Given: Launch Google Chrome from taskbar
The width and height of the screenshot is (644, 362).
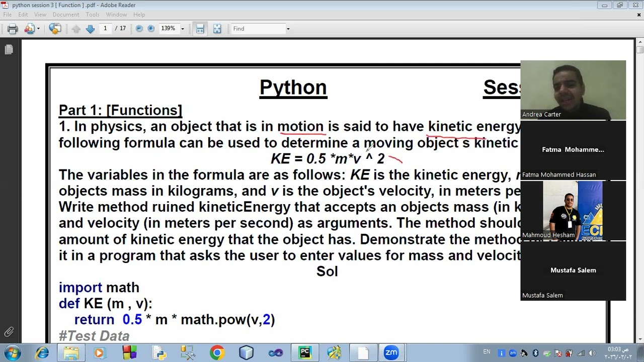Looking at the screenshot, I should [x=217, y=353].
